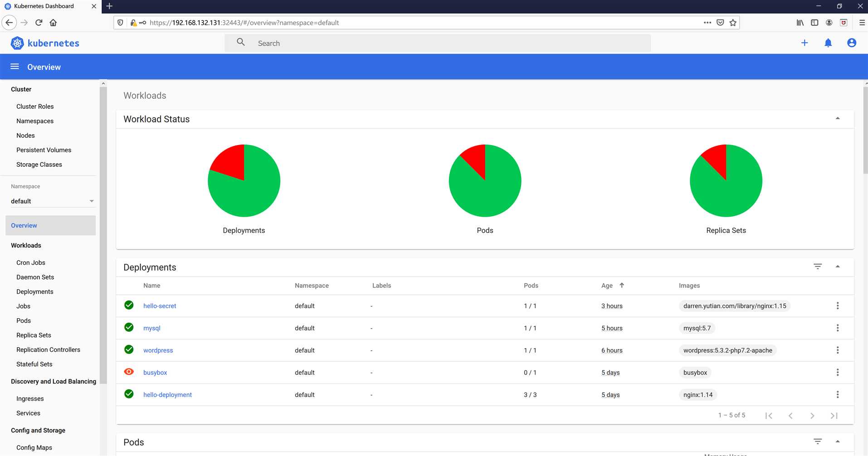Screen dimensions: 868x456
Task: Go to first page of deployments
Action: pyautogui.click(x=769, y=416)
